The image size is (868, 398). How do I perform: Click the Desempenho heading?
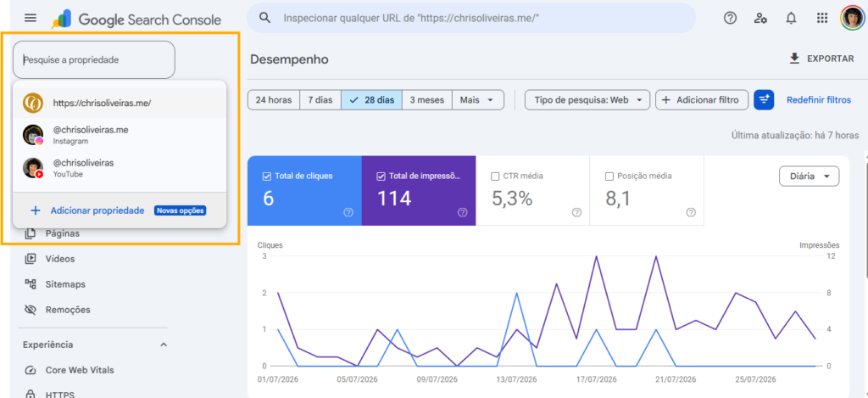pyautogui.click(x=289, y=59)
